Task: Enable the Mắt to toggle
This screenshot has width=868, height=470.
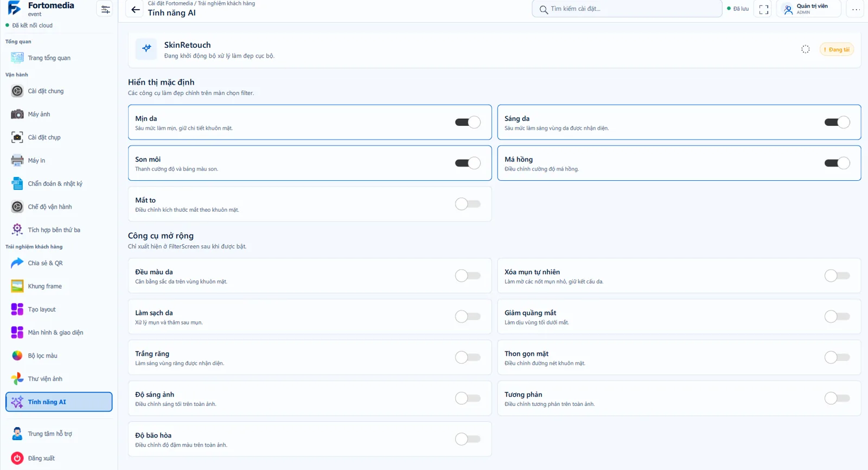Action: (x=468, y=204)
